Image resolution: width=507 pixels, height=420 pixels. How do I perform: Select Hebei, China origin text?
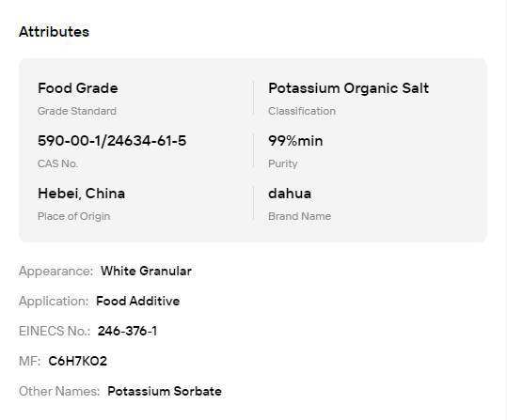tap(82, 194)
